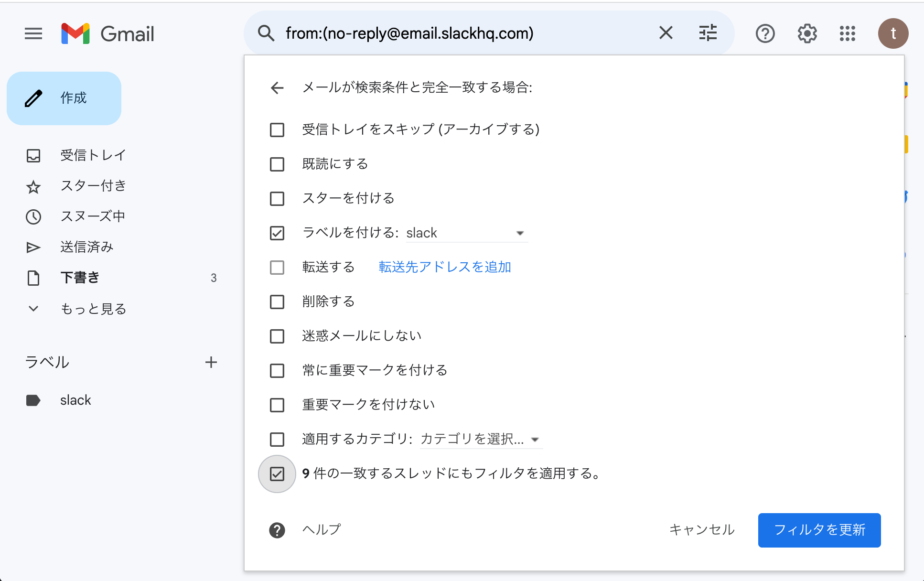Open 送信済み sent mail
The image size is (924, 581).
pos(87,247)
